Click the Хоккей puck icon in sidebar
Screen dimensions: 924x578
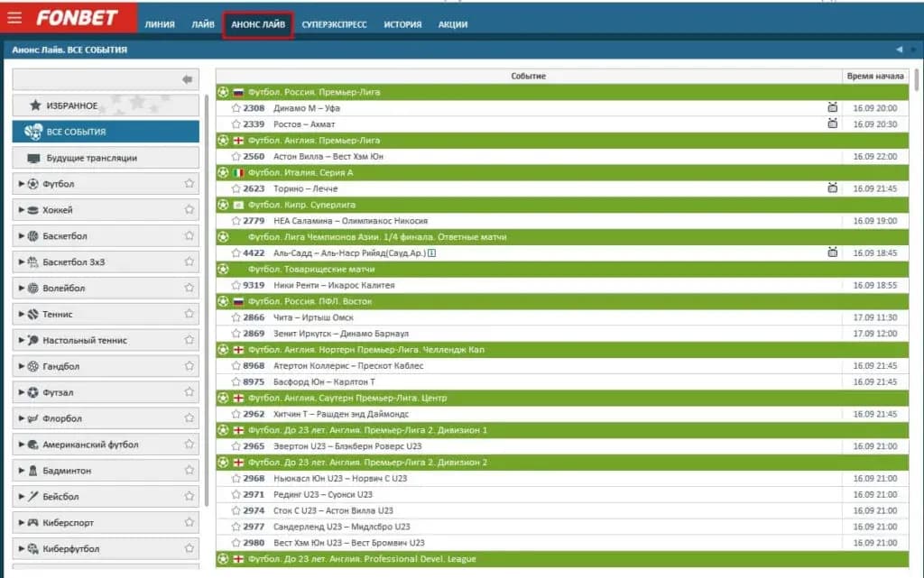coord(33,209)
